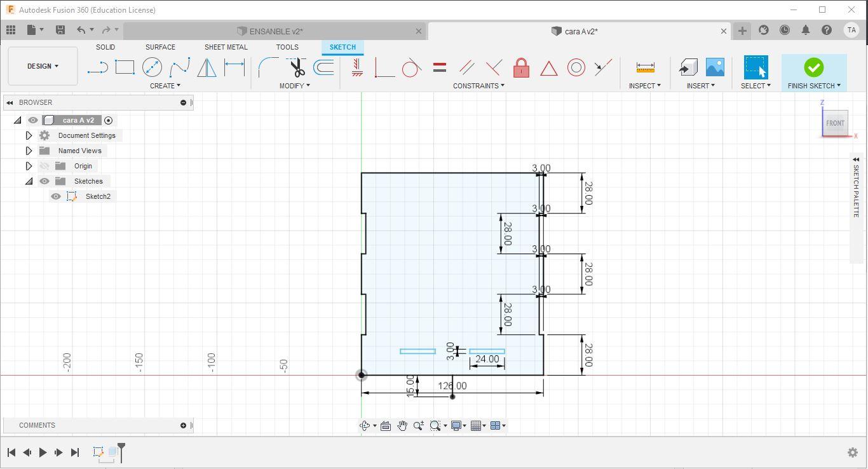Open the Data Panel grid icon

tap(11, 30)
